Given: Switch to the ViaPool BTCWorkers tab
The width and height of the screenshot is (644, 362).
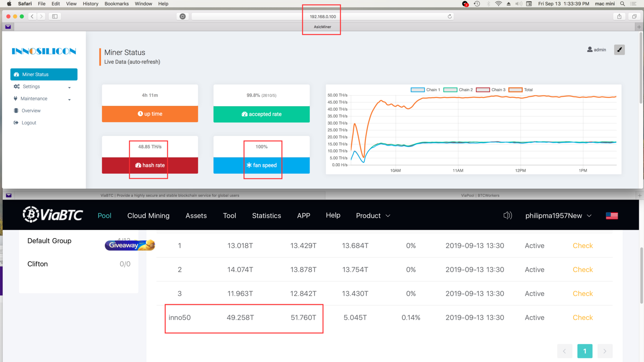Looking at the screenshot, I should coord(480,195).
